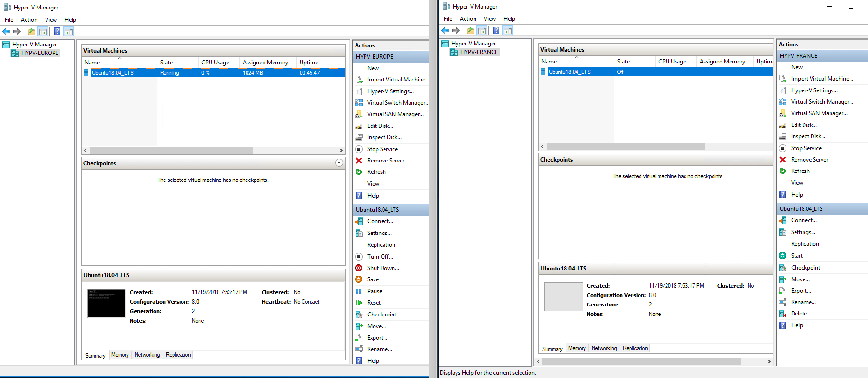This screenshot has height=378, width=868.
Task: Sort by CPU Usage column in HYPV-EUROPE list
Action: [219, 63]
